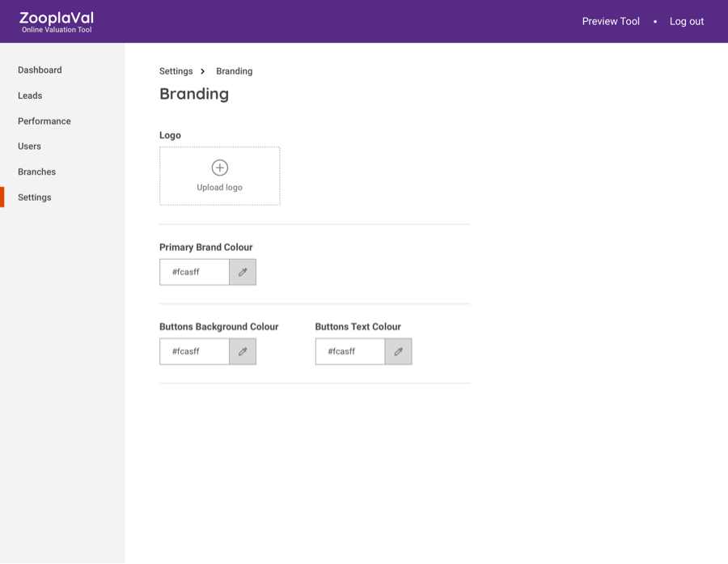Screen dimensions: 728x564
Task: Click the Settings breadcrumb link
Action: (176, 71)
